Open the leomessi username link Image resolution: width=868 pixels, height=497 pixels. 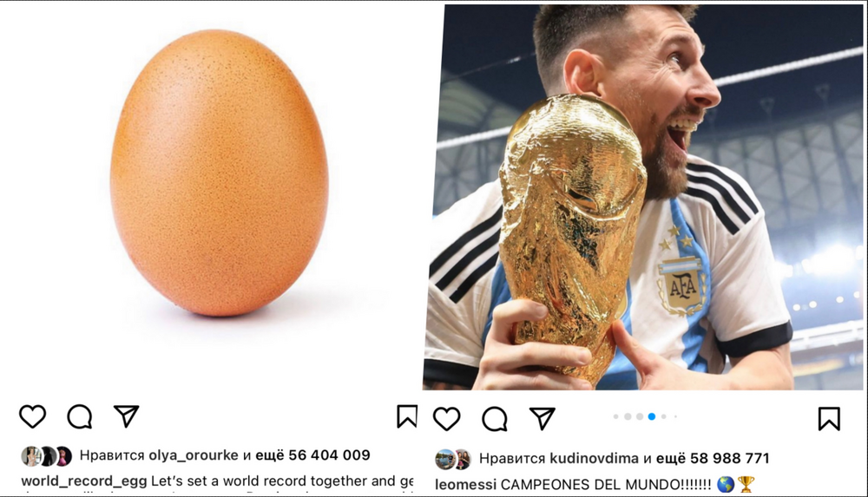coord(465,485)
